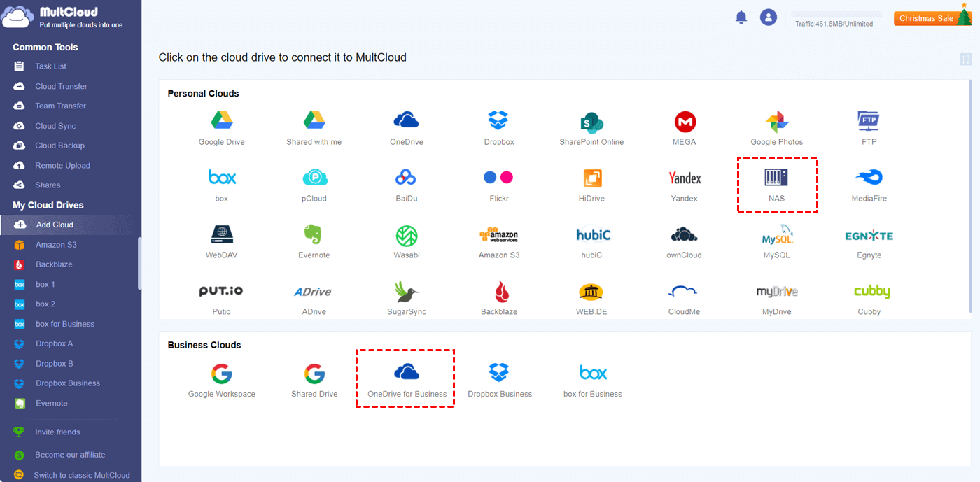Select the Google Photos icon
The width and height of the screenshot is (980, 482).
(777, 122)
